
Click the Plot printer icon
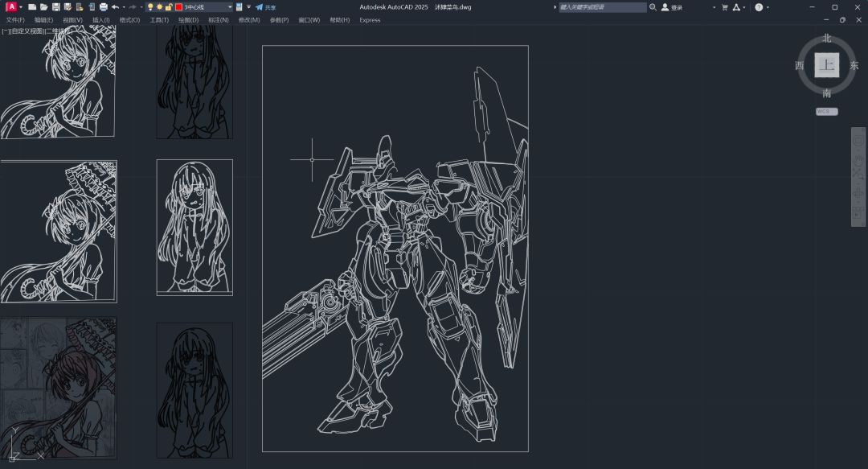104,7
